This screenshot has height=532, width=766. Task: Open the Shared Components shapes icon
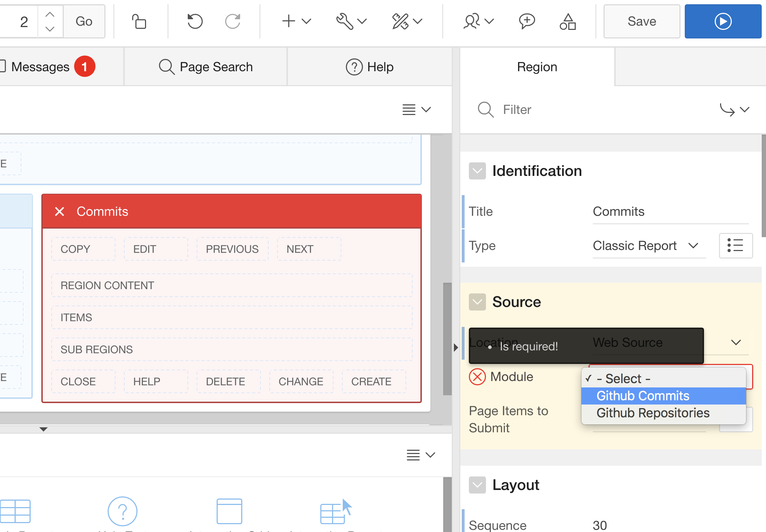568,22
